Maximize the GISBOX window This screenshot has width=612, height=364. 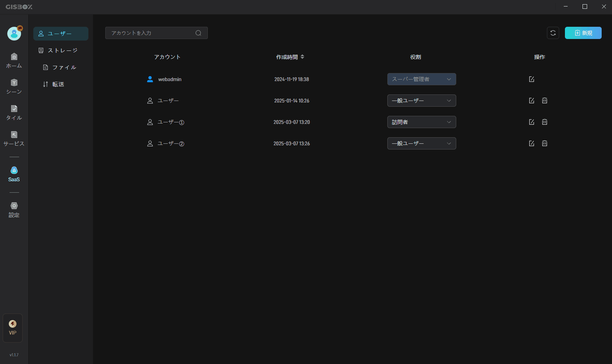click(x=585, y=6)
